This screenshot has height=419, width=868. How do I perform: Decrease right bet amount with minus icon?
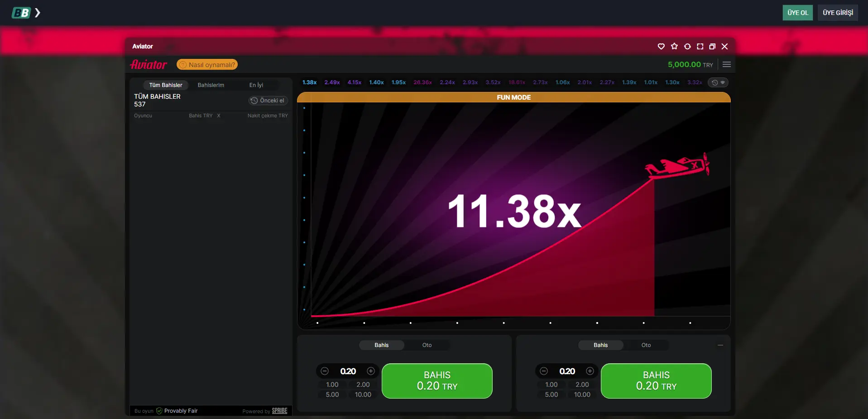544,371
